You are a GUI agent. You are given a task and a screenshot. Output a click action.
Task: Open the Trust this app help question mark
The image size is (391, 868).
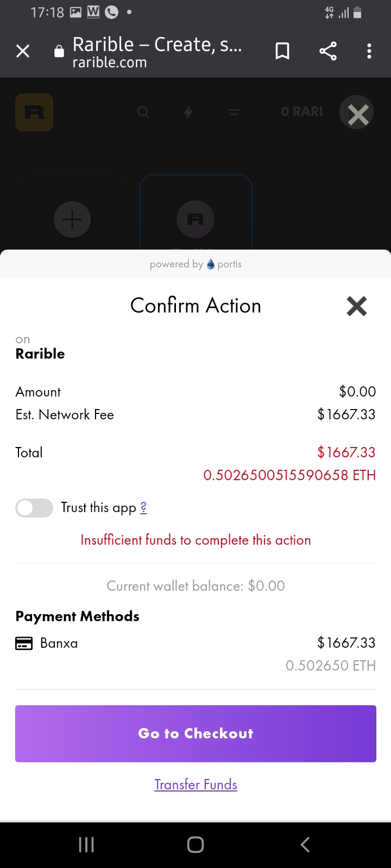click(x=143, y=508)
